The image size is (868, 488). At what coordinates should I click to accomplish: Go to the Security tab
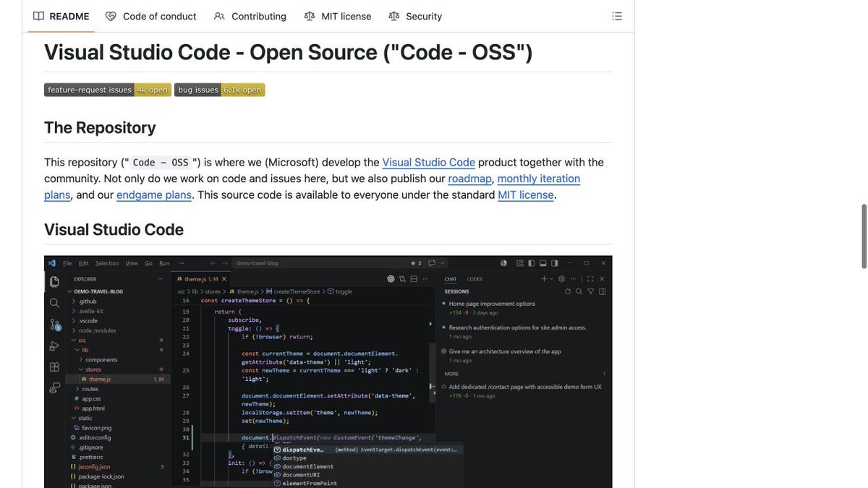click(x=415, y=16)
